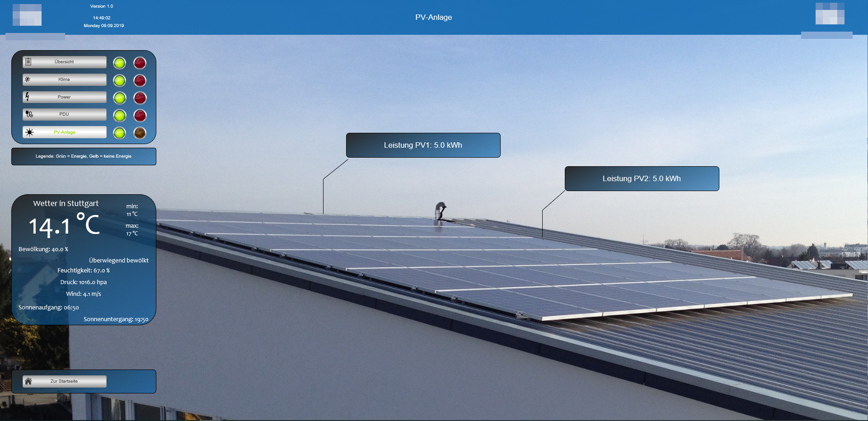Image resolution: width=868 pixels, height=421 pixels.
Task: Click the house icon on Zur Startseite
Action: pos(28,381)
